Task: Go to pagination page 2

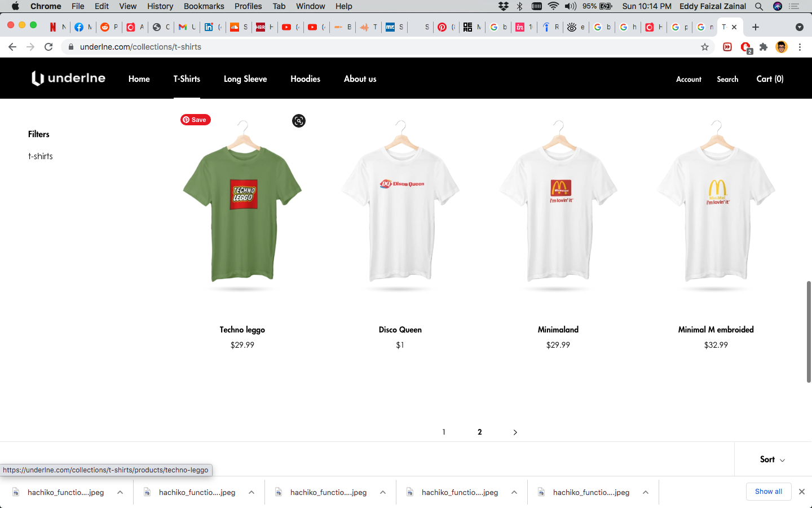Action: (480, 432)
